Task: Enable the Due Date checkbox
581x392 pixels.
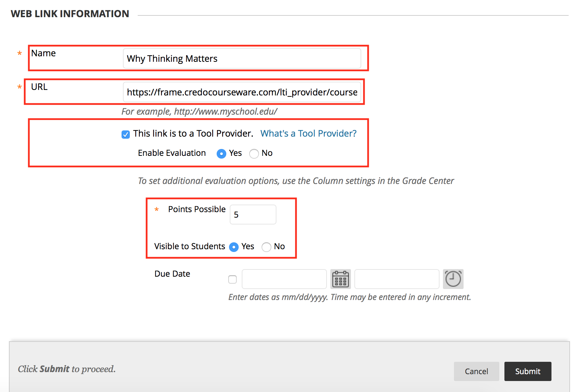Action: point(232,279)
